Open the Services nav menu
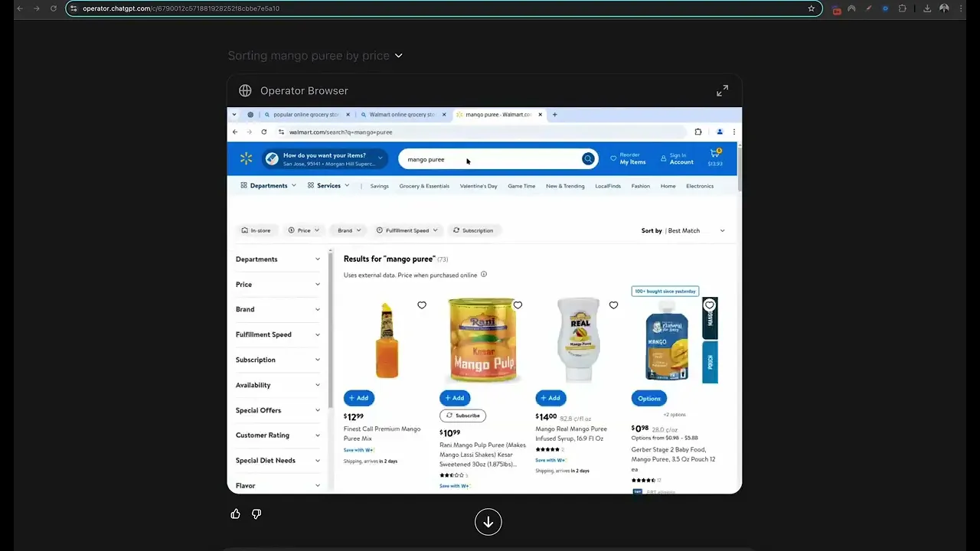Viewport: 980px width, 551px height. (x=328, y=186)
